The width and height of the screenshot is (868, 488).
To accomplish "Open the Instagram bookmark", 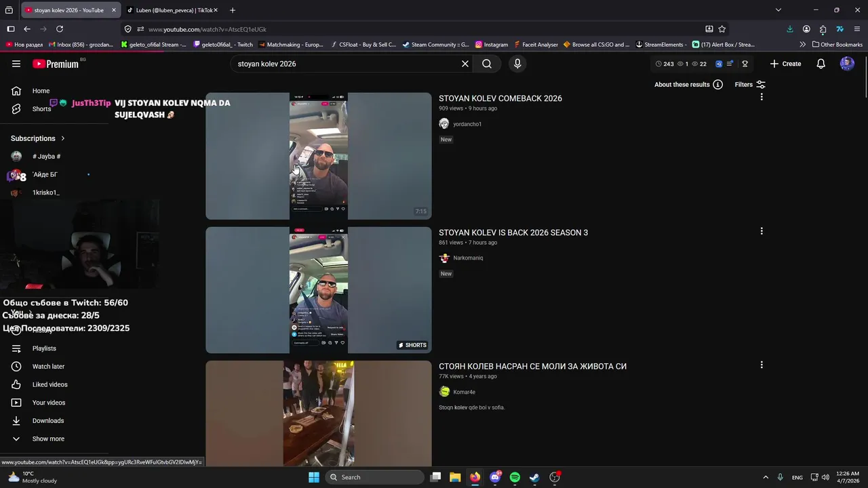I will coord(492,45).
